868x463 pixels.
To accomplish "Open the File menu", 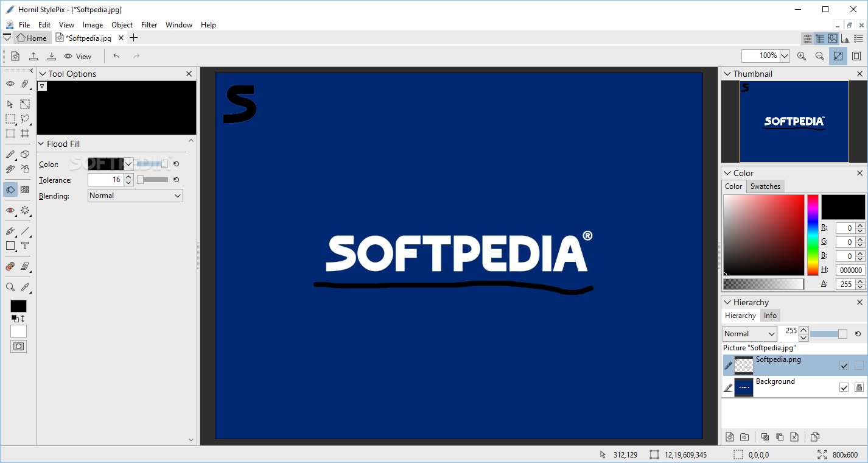I will coord(24,25).
